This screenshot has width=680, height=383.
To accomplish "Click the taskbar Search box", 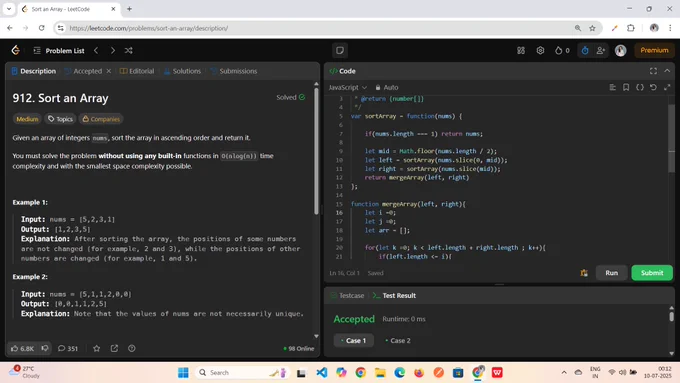I will click(x=242, y=373).
